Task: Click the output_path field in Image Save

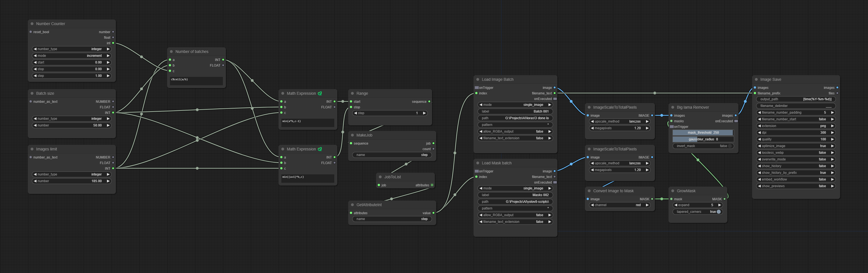Action: click(x=795, y=99)
